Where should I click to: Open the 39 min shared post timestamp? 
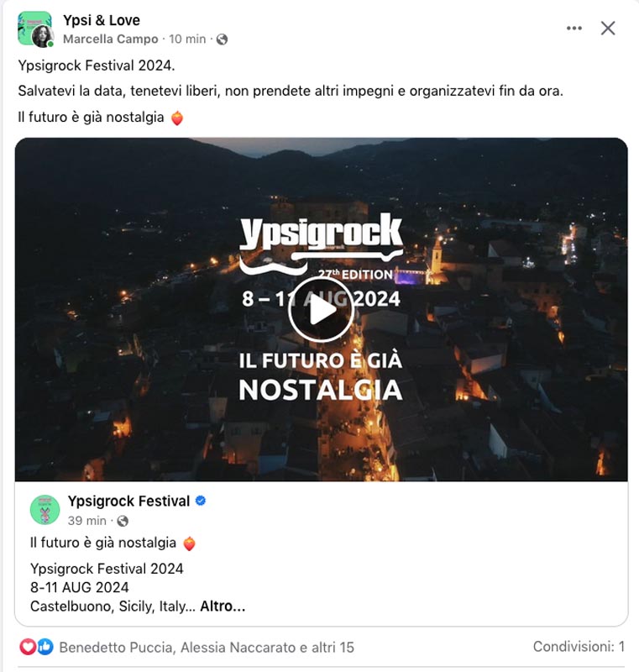[87, 521]
